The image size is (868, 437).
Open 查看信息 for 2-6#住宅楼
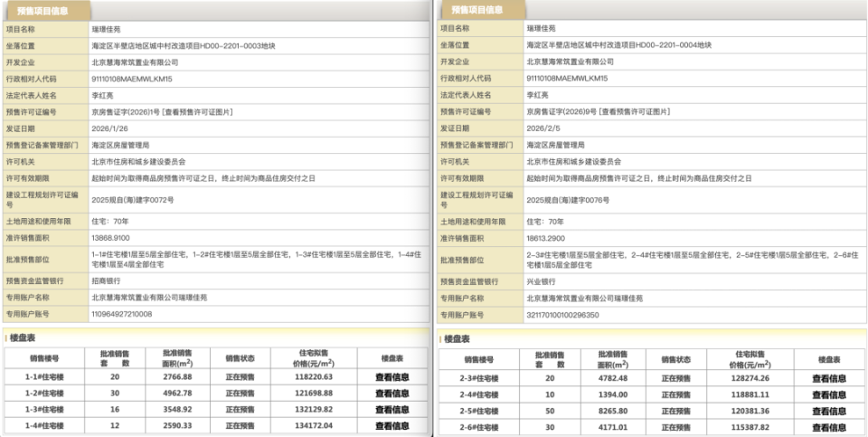tap(829, 428)
